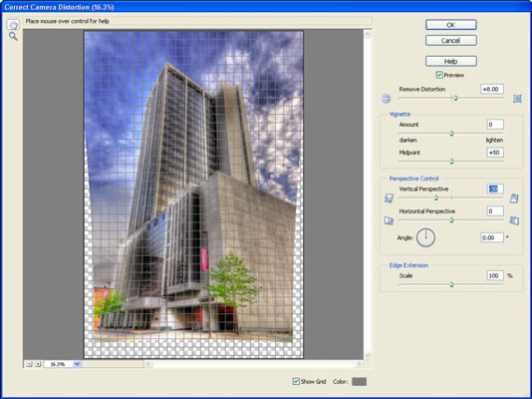
Task: Click the Remove Distortion slider handle
Action: pyautogui.click(x=455, y=98)
